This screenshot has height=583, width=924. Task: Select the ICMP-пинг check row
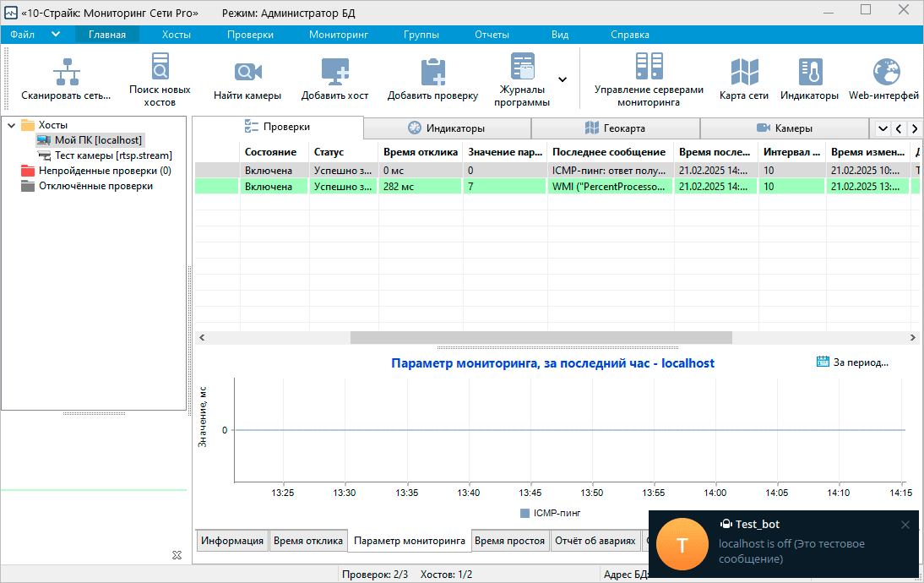[557, 171]
